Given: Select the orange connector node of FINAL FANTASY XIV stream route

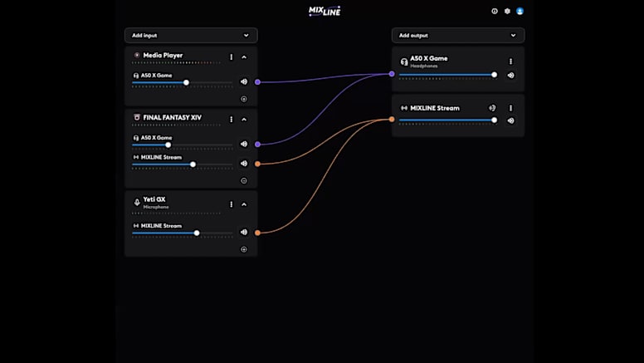Looking at the screenshot, I should pos(257,164).
